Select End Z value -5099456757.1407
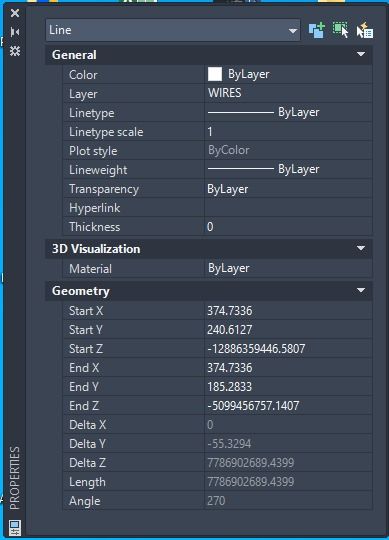The height and width of the screenshot is (540, 389). (253, 406)
